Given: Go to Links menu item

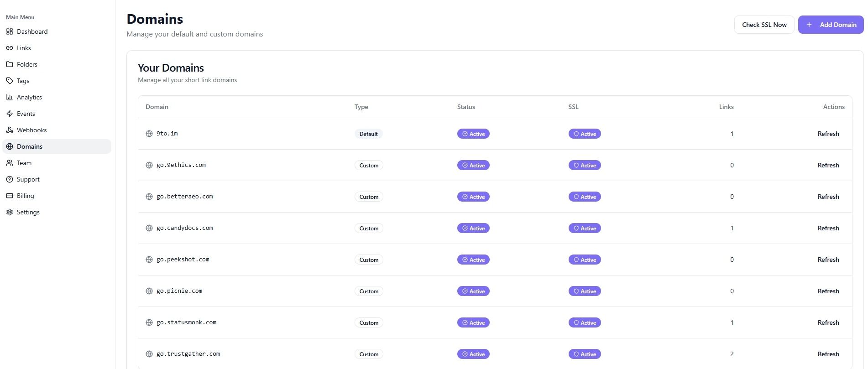Looking at the screenshot, I should click(x=57, y=48).
